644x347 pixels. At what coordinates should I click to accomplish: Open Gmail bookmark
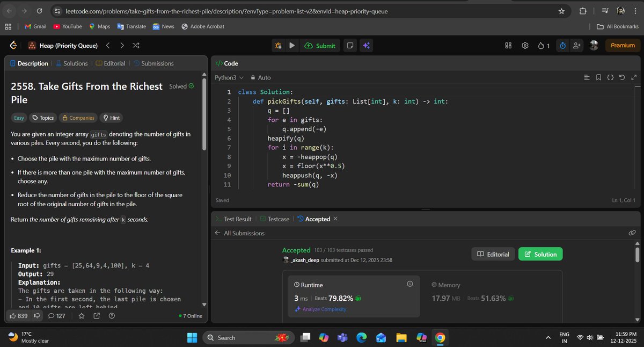[36, 26]
